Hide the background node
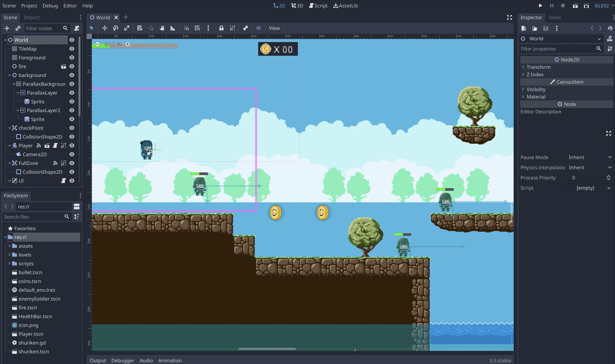The image size is (615, 364). (x=72, y=75)
